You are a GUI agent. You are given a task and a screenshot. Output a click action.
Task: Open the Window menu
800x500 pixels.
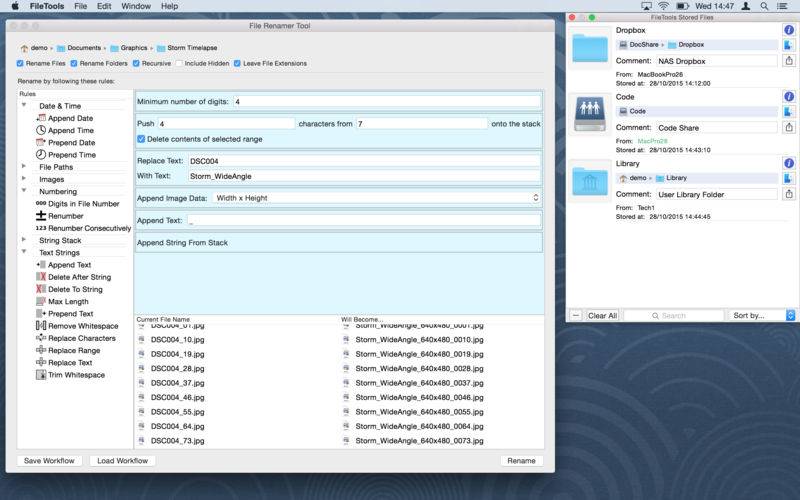click(136, 6)
